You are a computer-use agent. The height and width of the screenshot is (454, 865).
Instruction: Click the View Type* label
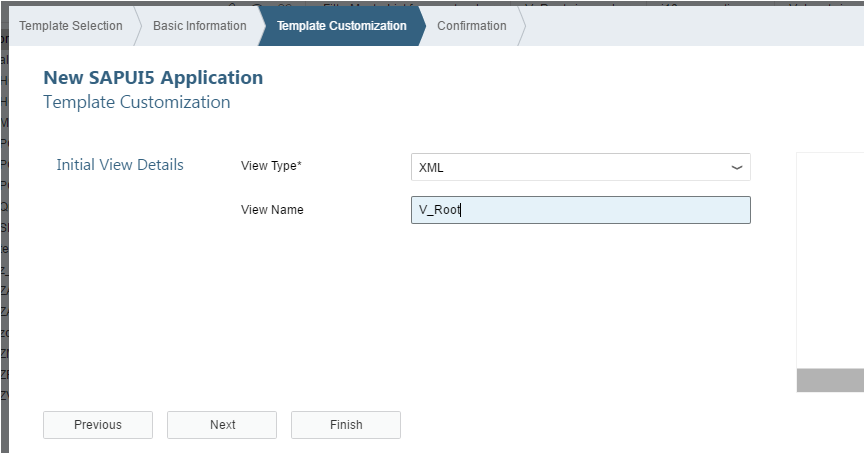coord(271,165)
